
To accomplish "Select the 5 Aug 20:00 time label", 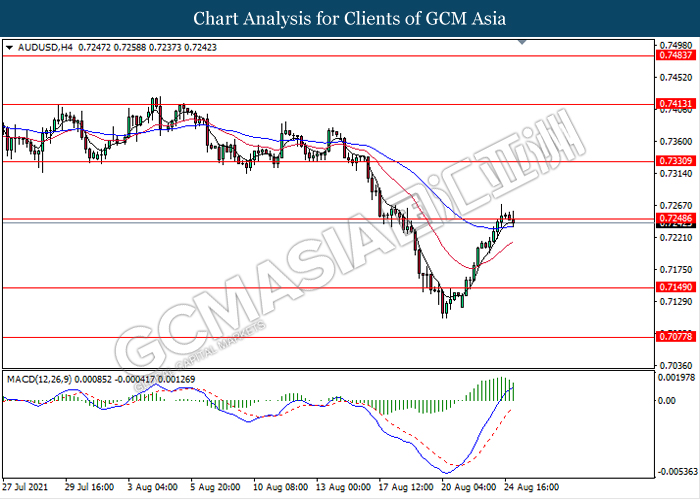I will 214,486.
